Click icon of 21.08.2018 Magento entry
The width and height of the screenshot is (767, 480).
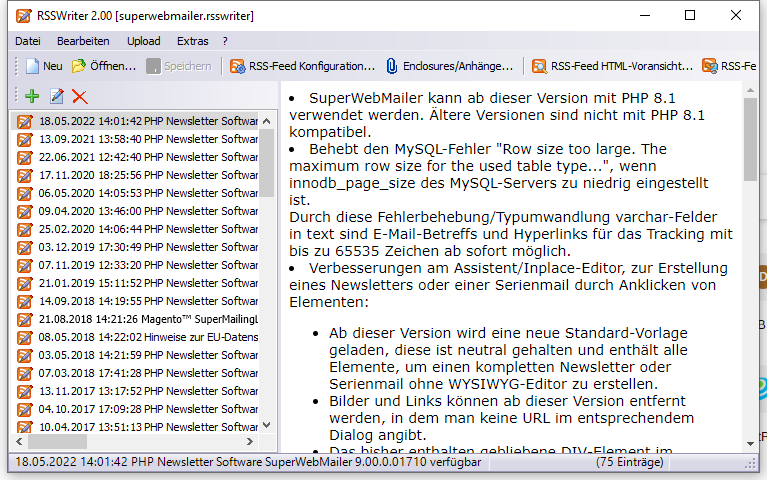tap(24, 319)
